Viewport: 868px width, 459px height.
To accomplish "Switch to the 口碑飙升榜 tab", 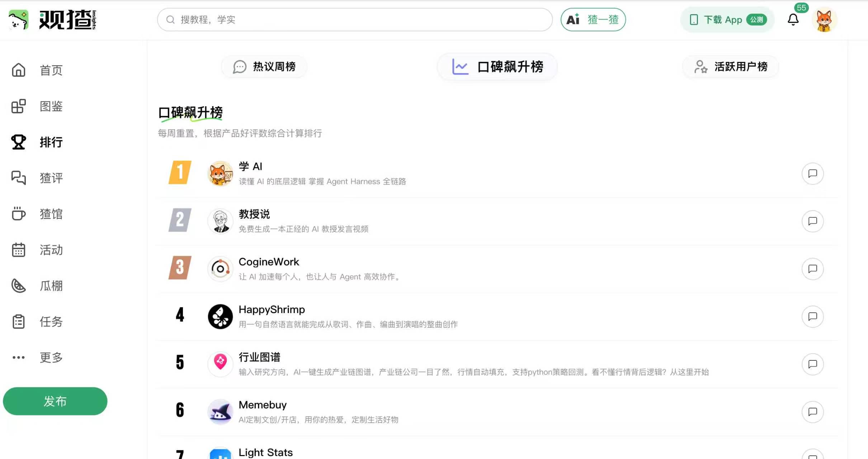I will pyautogui.click(x=497, y=67).
